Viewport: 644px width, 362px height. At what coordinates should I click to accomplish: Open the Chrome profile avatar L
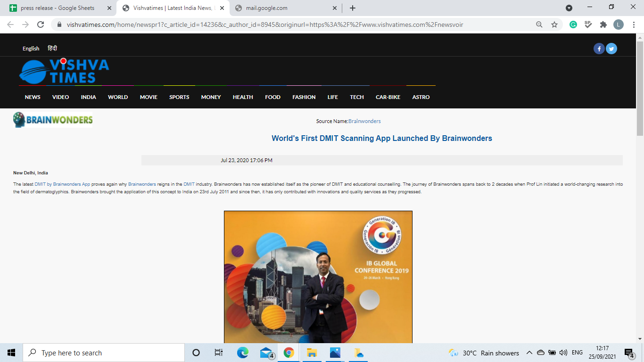pos(619,25)
